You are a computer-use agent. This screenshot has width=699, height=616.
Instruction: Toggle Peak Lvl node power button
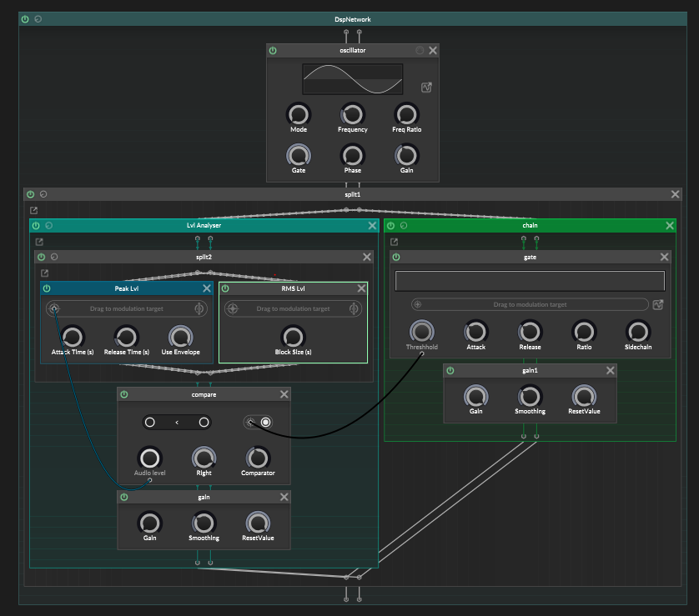(47, 288)
